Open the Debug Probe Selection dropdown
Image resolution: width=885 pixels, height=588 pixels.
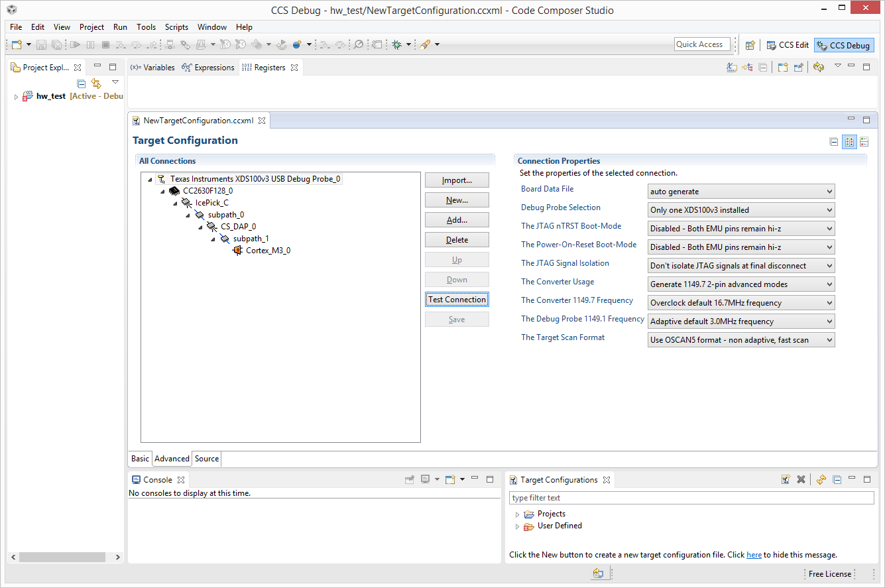pos(741,210)
